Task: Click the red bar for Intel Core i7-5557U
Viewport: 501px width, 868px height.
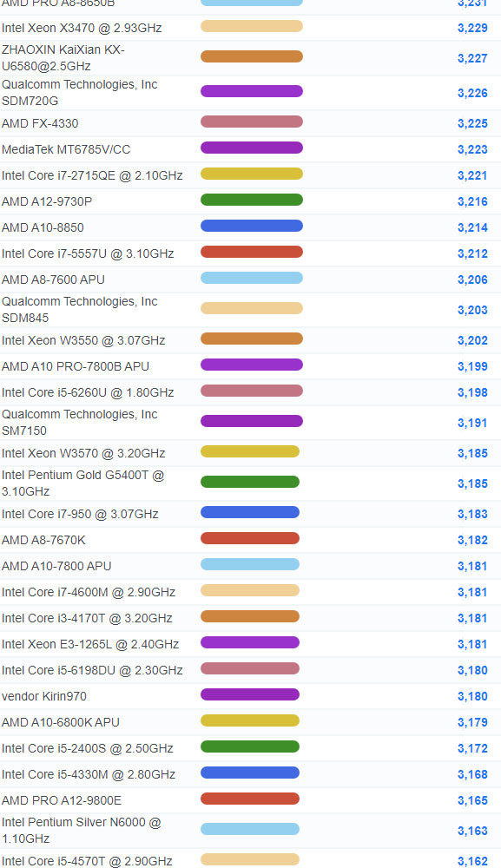Action: (x=251, y=252)
